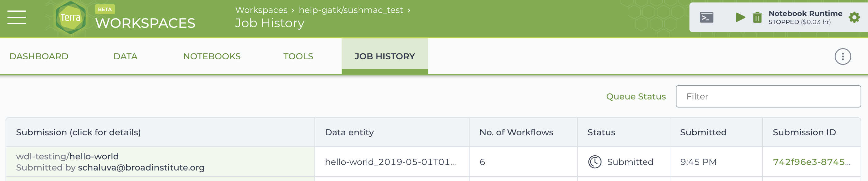This screenshot has height=181, width=868.
Task: Switch to the Dashboard tab
Action: [x=39, y=56]
